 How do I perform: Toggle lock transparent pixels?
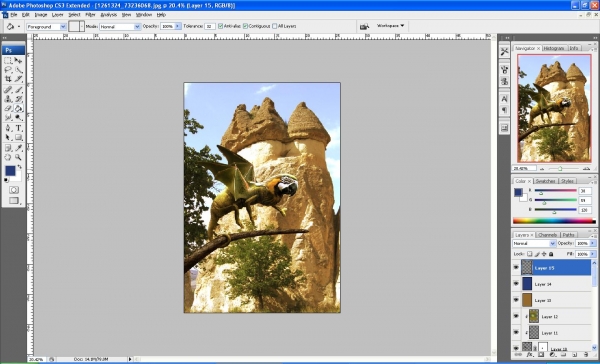pyautogui.click(x=530, y=254)
